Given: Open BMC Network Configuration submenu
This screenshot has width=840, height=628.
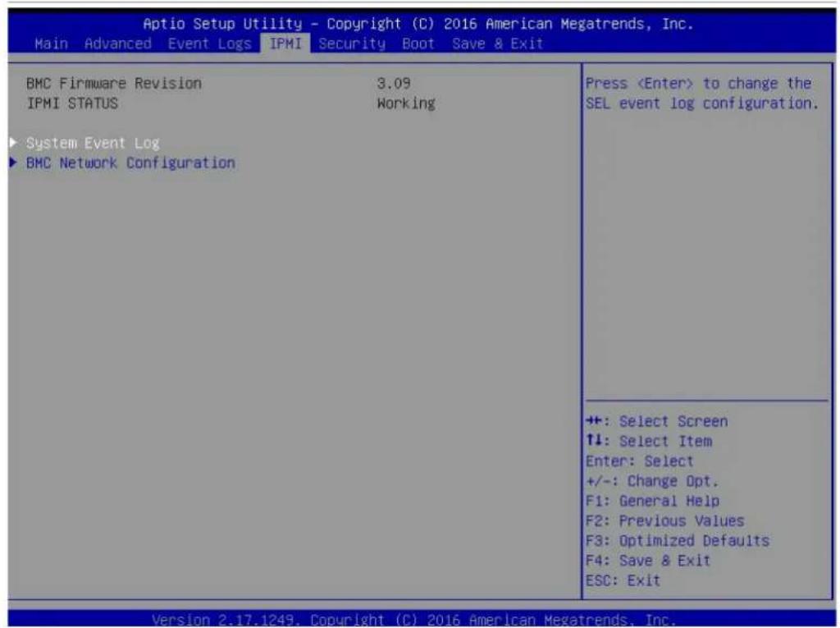Looking at the screenshot, I should [130, 163].
